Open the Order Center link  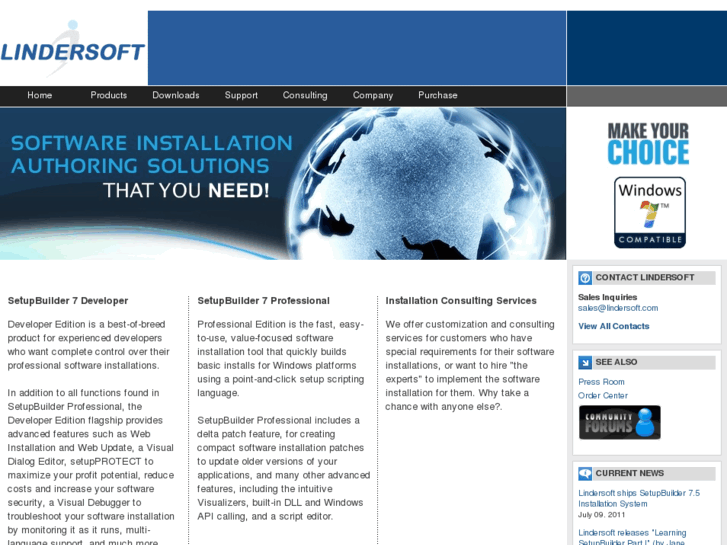603,396
